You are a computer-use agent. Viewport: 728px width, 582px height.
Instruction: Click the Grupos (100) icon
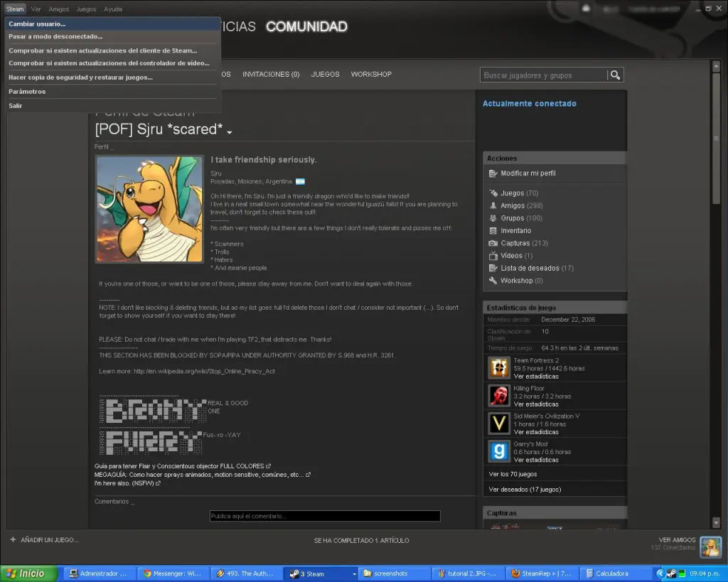tap(493, 218)
